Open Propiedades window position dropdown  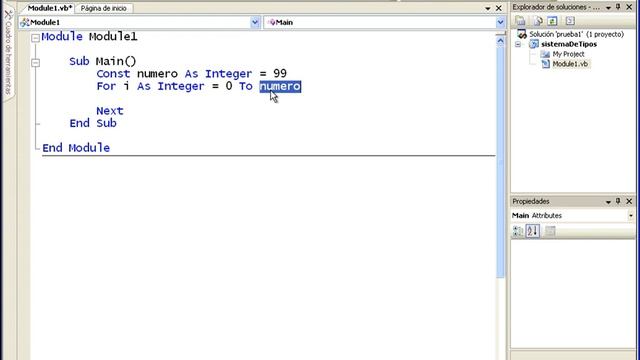click(x=608, y=201)
